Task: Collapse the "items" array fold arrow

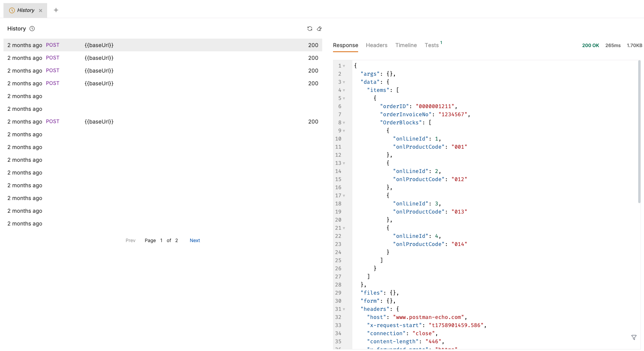Action: pyautogui.click(x=344, y=90)
